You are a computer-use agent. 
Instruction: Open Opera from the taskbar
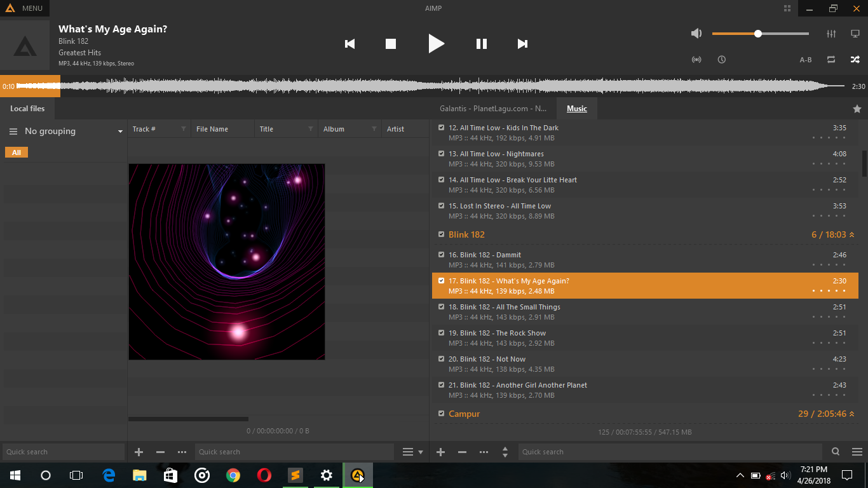tap(264, 475)
